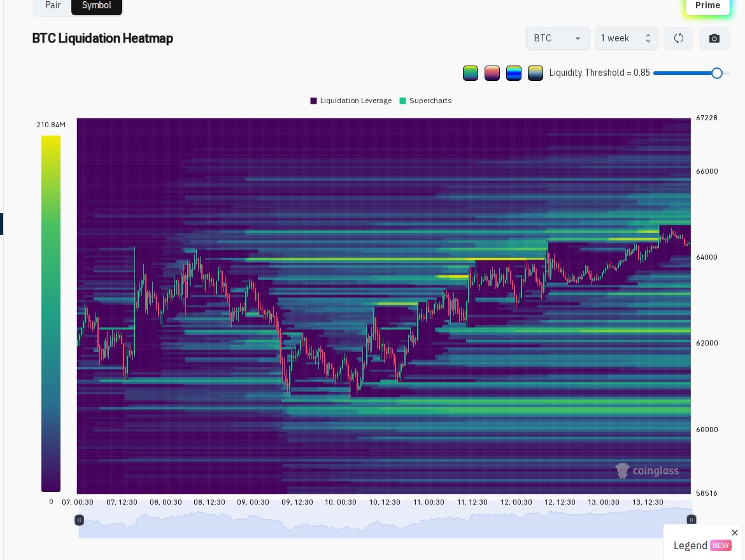
Task: Click the 58516 bottom price label
Action: pos(707,493)
